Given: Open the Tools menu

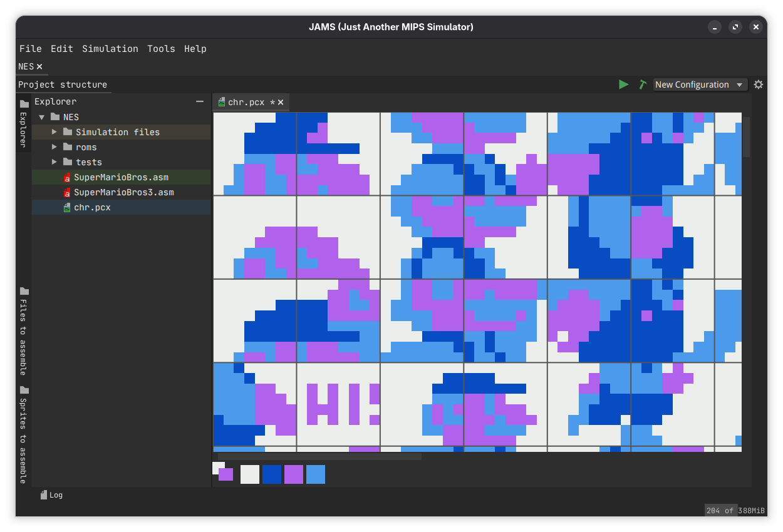Looking at the screenshot, I should pyautogui.click(x=161, y=48).
